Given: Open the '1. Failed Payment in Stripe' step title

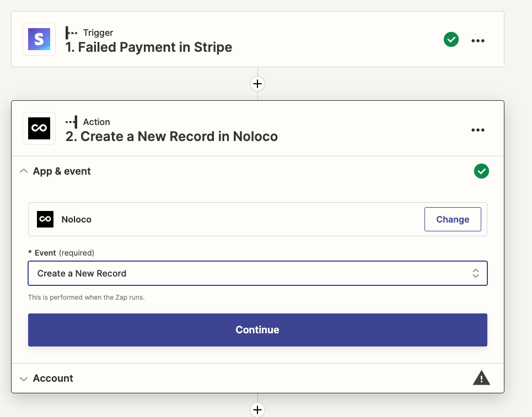Looking at the screenshot, I should coord(149,47).
